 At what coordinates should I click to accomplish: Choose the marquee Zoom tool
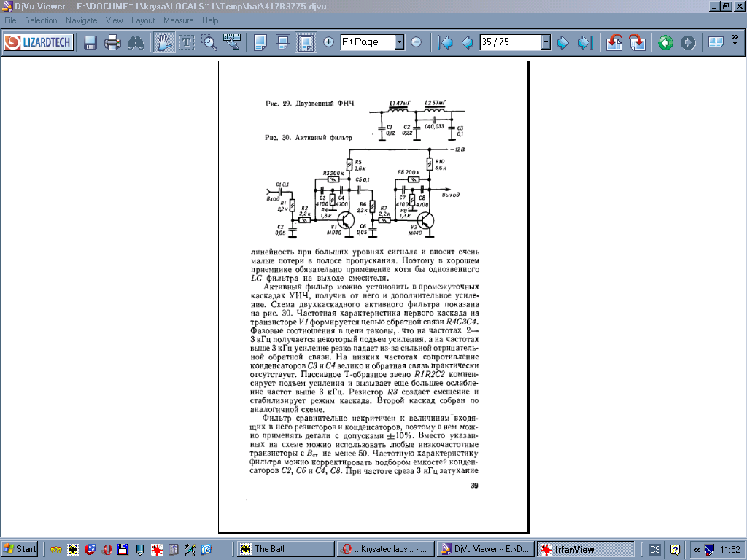click(209, 42)
